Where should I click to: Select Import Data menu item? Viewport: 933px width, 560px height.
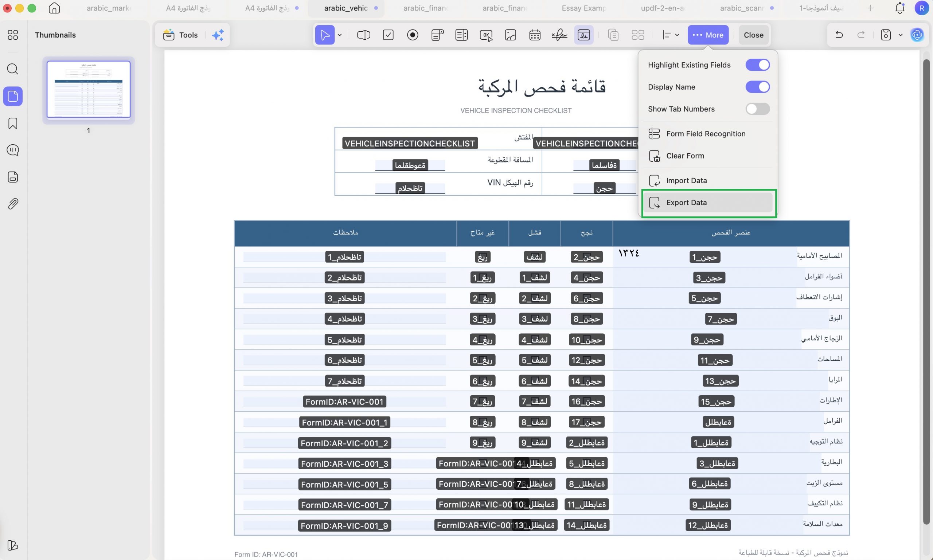708,180
